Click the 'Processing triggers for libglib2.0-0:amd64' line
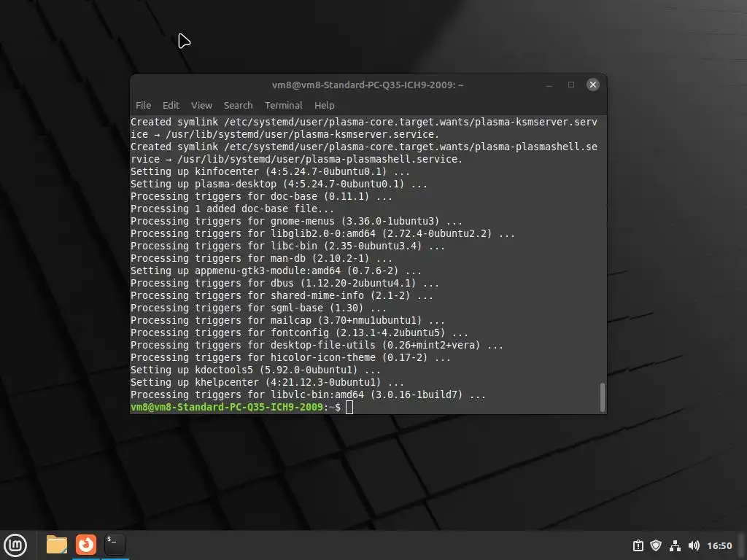This screenshot has width=747, height=560. point(322,233)
